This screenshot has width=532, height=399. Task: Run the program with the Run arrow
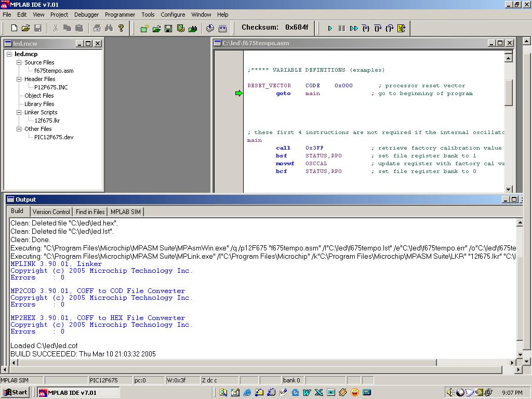[x=329, y=28]
